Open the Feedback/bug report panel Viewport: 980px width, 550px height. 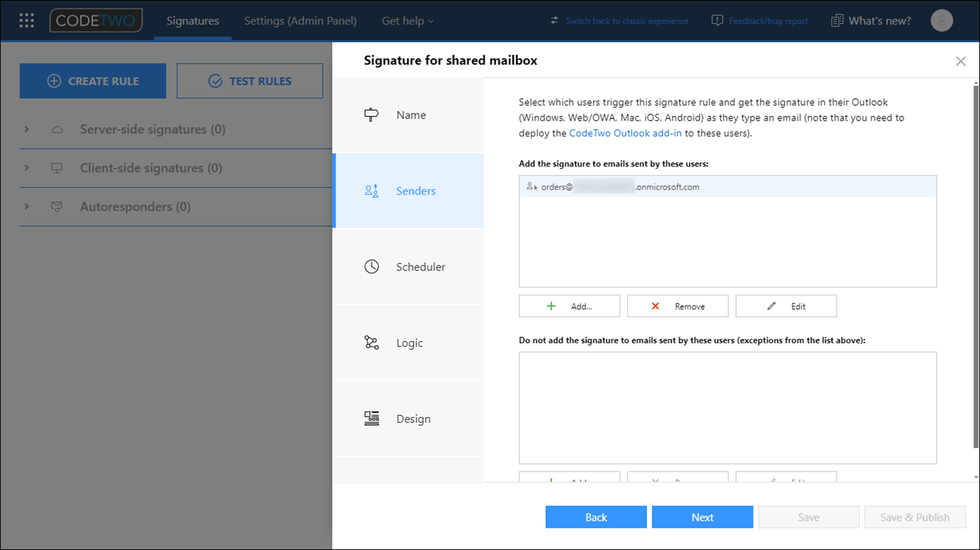click(x=759, y=20)
